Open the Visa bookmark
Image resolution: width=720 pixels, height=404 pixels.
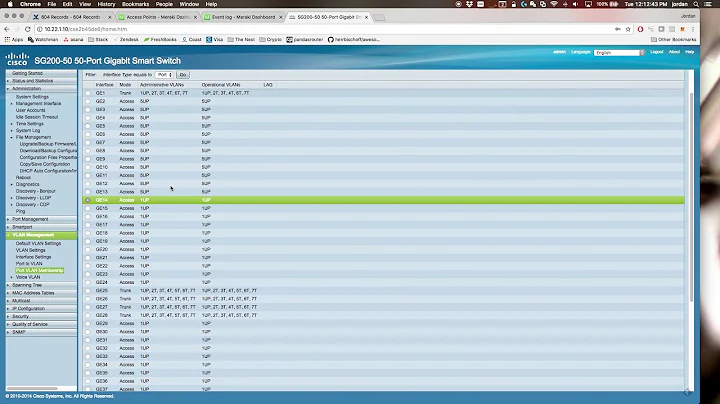tap(214, 39)
